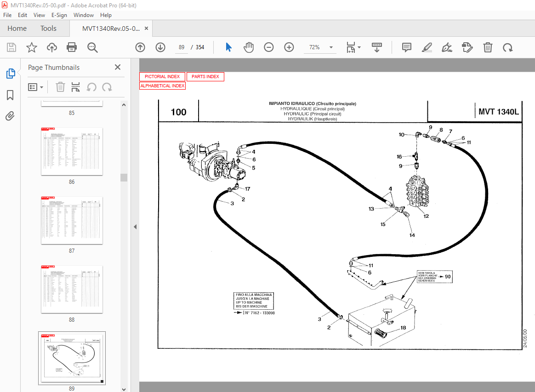This screenshot has width=535, height=392.
Task: Click the ALPHABETICAL INDEX link
Action: click(x=162, y=85)
